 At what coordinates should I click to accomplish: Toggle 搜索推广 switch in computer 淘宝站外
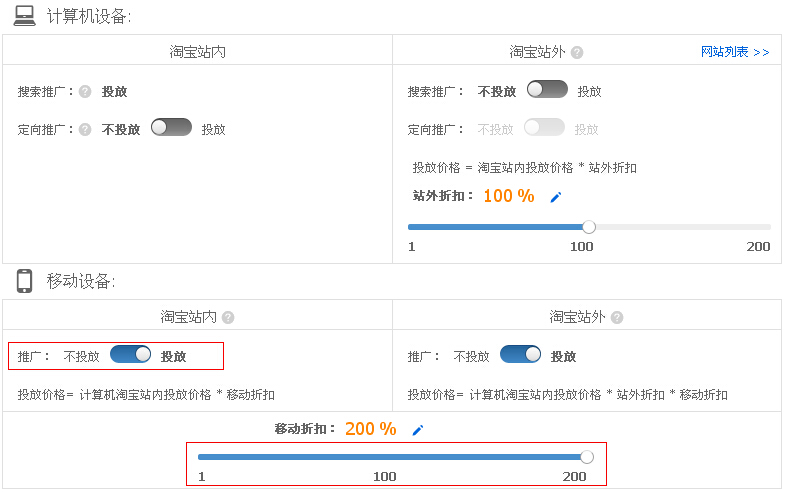pos(547,90)
